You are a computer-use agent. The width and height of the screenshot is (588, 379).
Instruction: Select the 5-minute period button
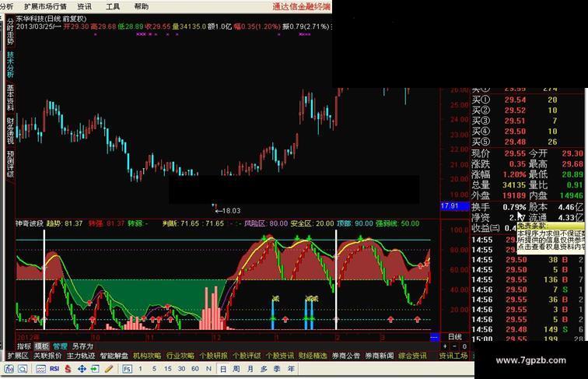click(154, 369)
